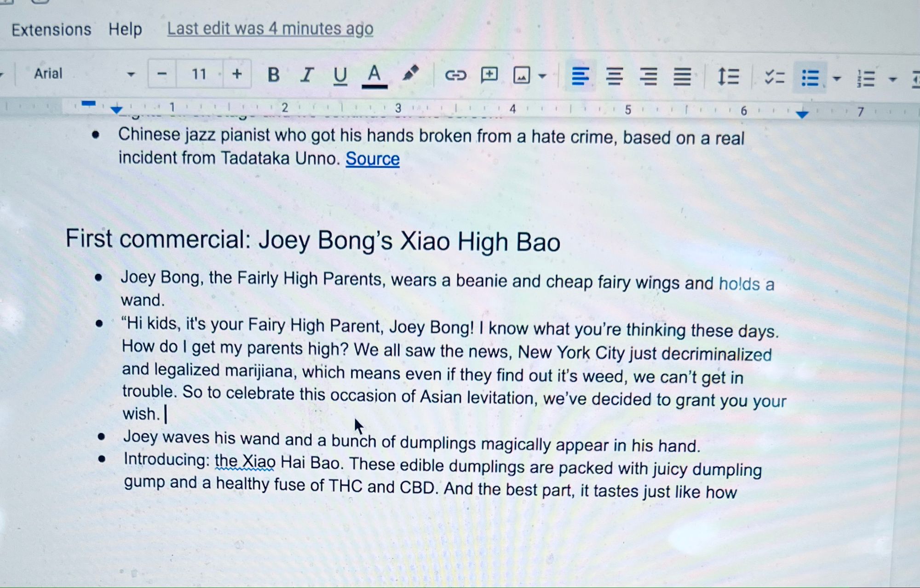Center align the text
920x588 pixels.
click(614, 76)
